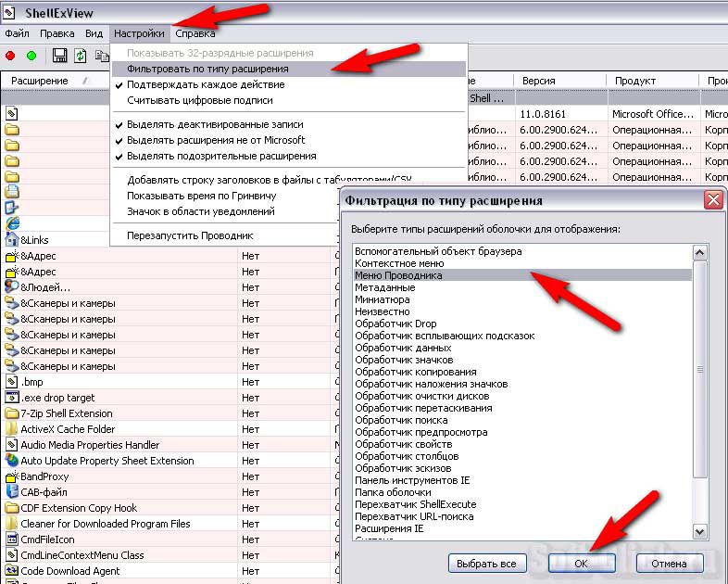Select "Перезапустить Проводник" from the menu
Screen dimensions: 728x584
tap(190, 235)
